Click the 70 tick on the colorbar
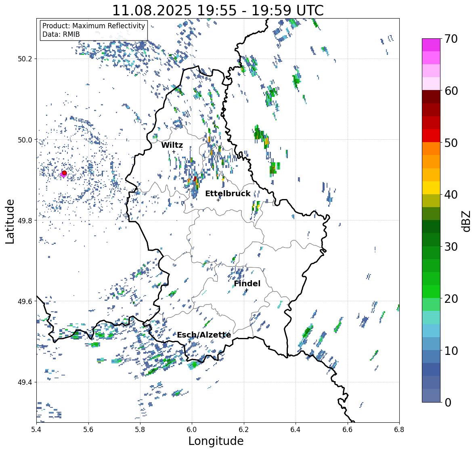The image size is (476, 451). click(x=451, y=39)
